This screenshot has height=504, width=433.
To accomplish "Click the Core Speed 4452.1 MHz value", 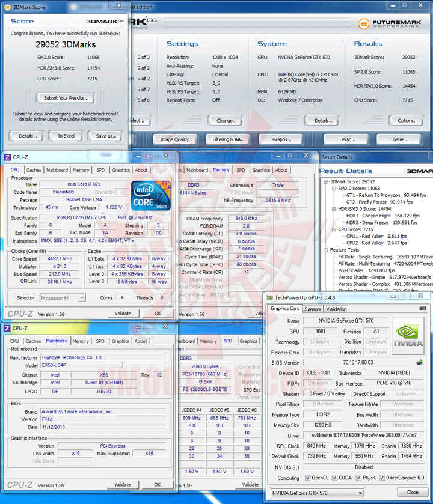I will [60, 258].
